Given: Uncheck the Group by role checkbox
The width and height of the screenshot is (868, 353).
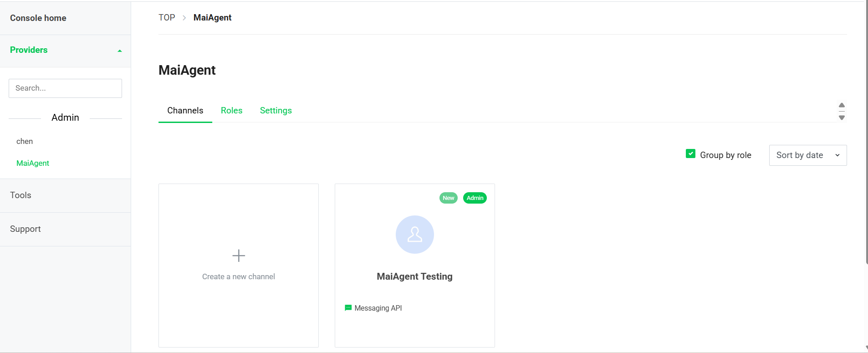Looking at the screenshot, I should [690, 154].
